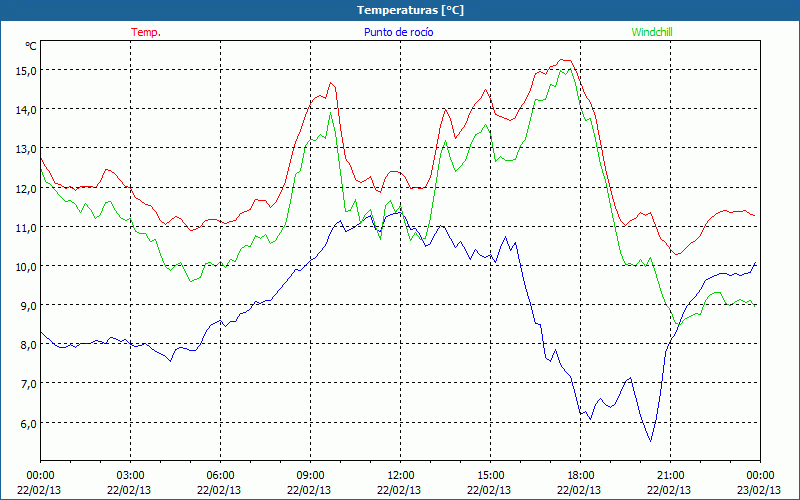Click the 6,0 y-axis value
The height and width of the screenshot is (500, 800).
pos(28,423)
